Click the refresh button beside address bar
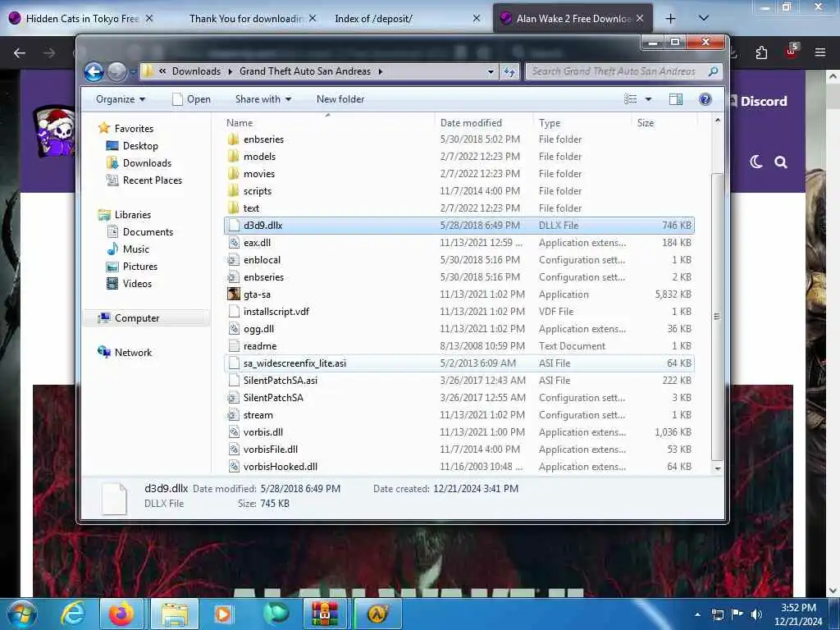840x630 pixels. (509, 71)
